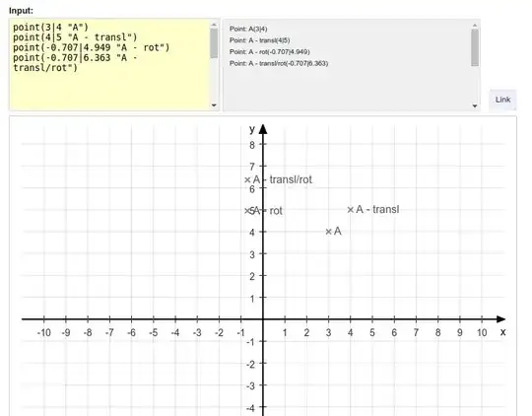Click the output panel's scroll down arrow
The width and height of the screenshot is (532, 416).
(x=475, y=105)
